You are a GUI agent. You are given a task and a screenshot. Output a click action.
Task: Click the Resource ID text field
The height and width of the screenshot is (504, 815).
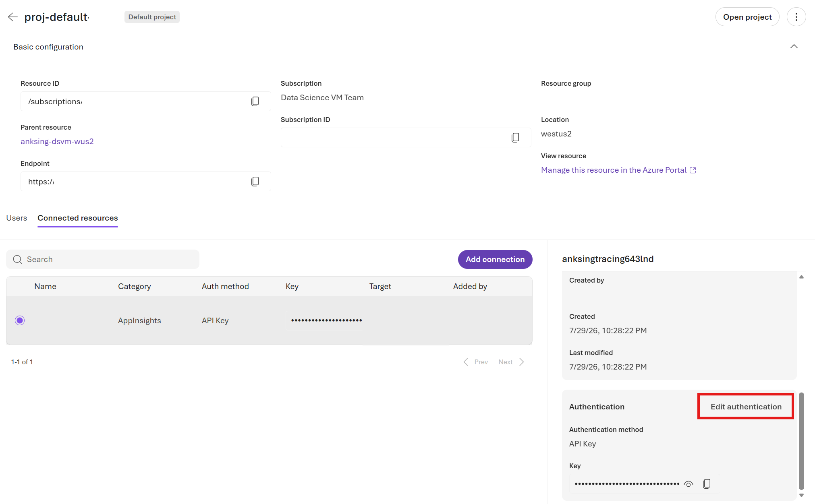pyautogui.click(x=146, y=101)
